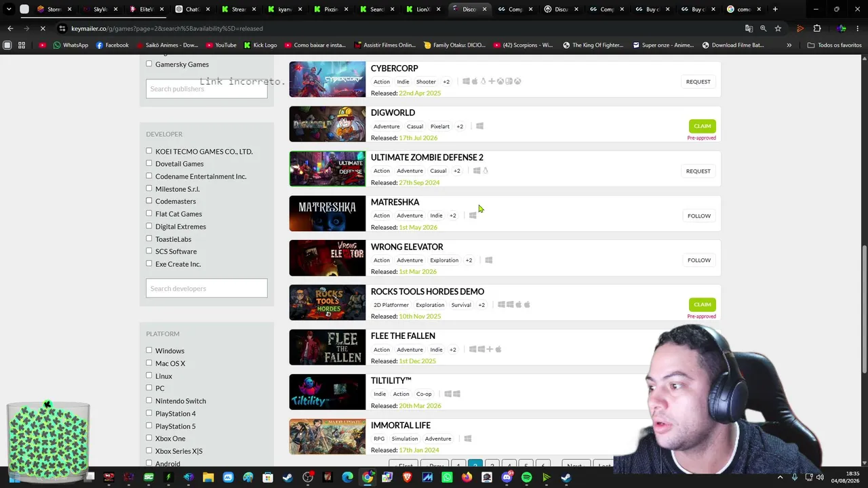Open the bookmarks overflow chevron
The image size is (868, 488).
(789, 45)
